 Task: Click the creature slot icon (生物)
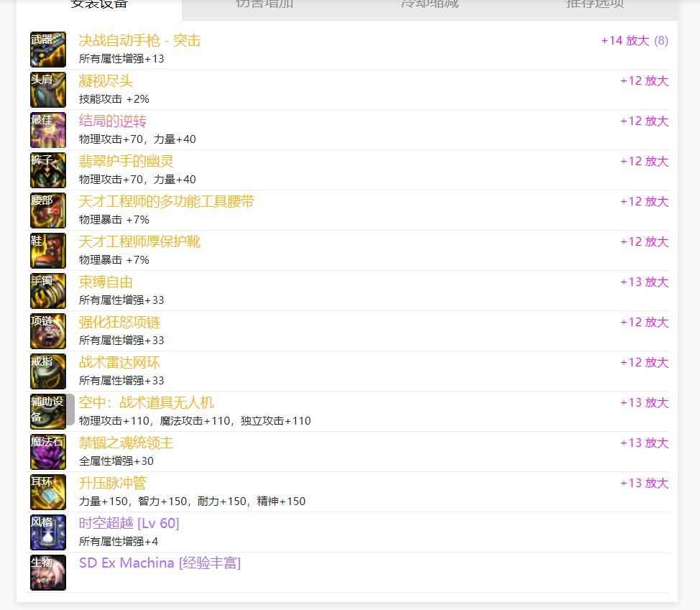[x=48, y=573]
